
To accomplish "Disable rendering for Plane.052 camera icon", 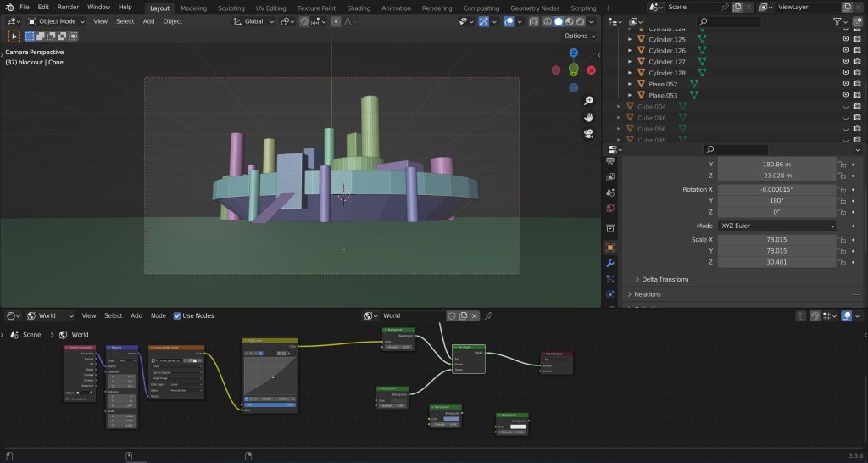I will (857, 84).
